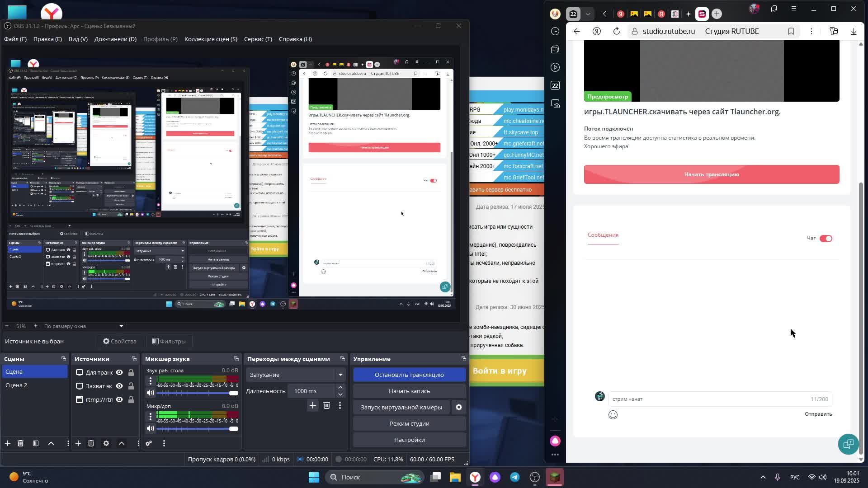Expand the Затухание transition dropdown
This screenshot has width=868, height=488.
pyautogui.click(x=340, y=375)
